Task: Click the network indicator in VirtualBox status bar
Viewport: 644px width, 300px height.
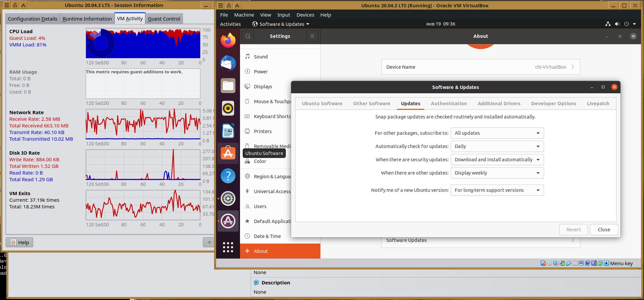Action: point(562,263)
